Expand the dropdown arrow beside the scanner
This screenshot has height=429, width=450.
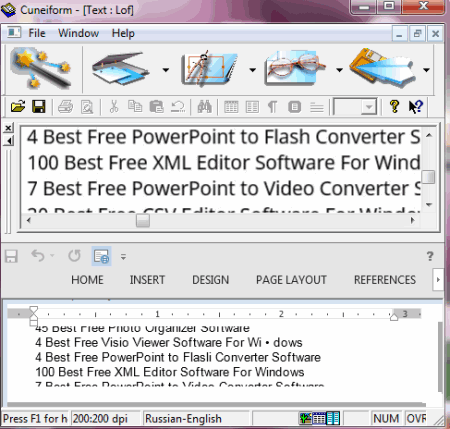coord(166,70)
